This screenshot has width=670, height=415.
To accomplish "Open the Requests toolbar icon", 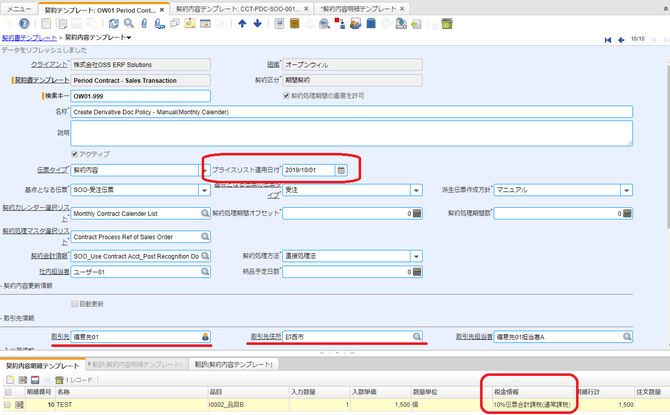I will [x=355, y=24].
